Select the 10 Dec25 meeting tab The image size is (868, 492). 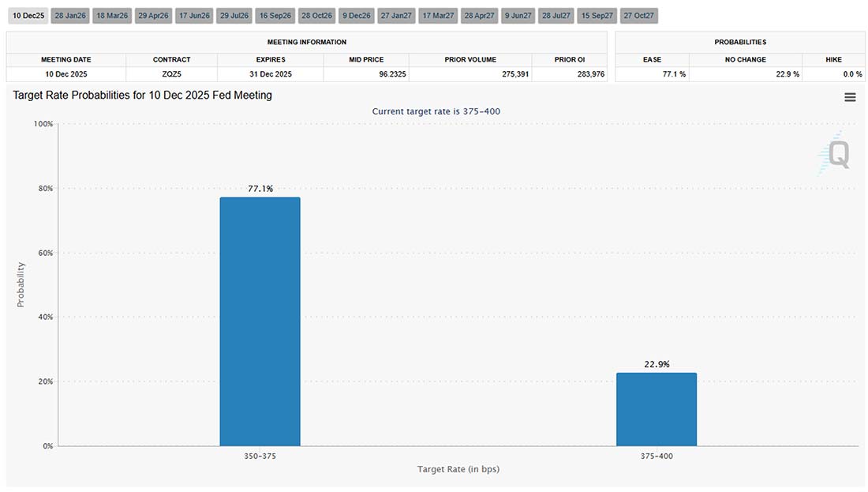coord(28,14)
